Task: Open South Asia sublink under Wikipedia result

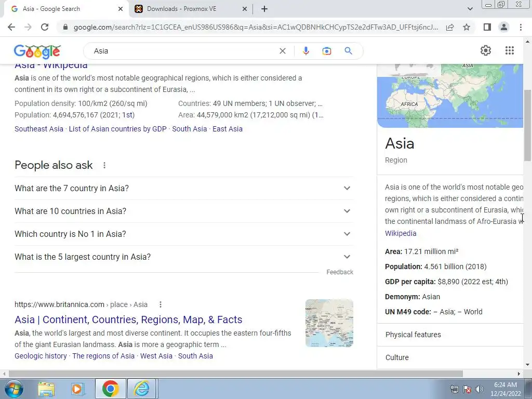Action: (x=189, y=129)
